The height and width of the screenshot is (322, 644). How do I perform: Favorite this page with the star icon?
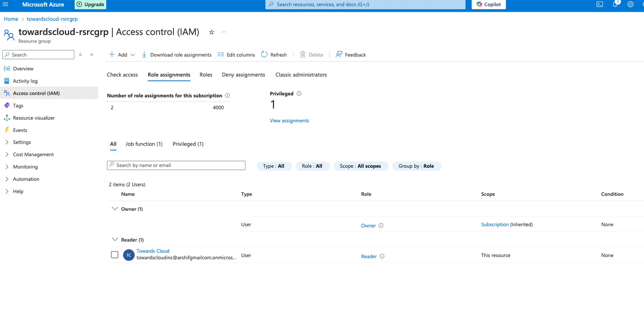[x=211, y=32]
